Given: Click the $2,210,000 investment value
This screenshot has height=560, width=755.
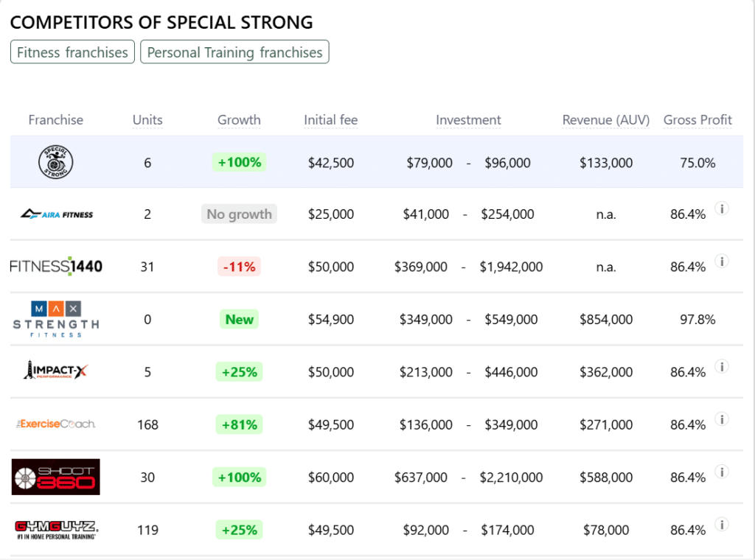Looking at the screenshot, I should pos(511,477).
